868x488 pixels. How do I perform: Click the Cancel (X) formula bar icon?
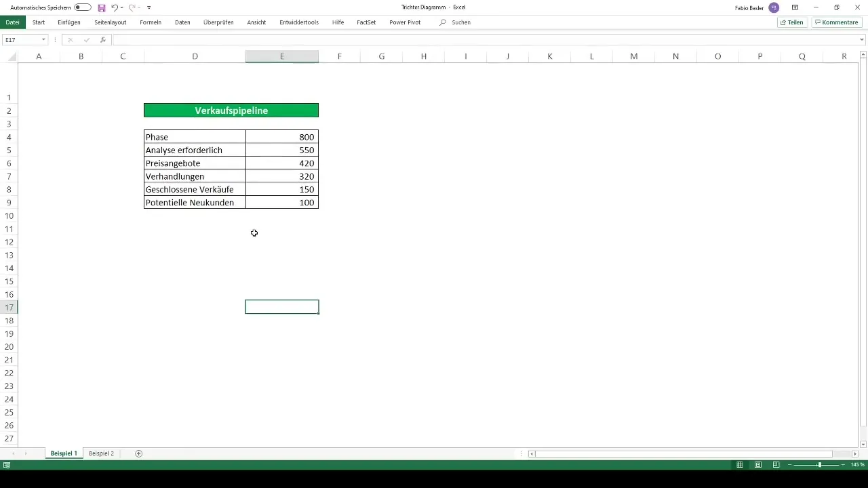[70, 40]
